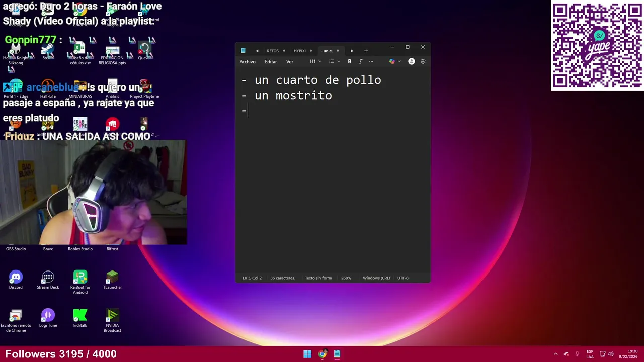Screen dimensions: 644x362
Task: Click the webcam overlay video
Action: coord(93,192)
